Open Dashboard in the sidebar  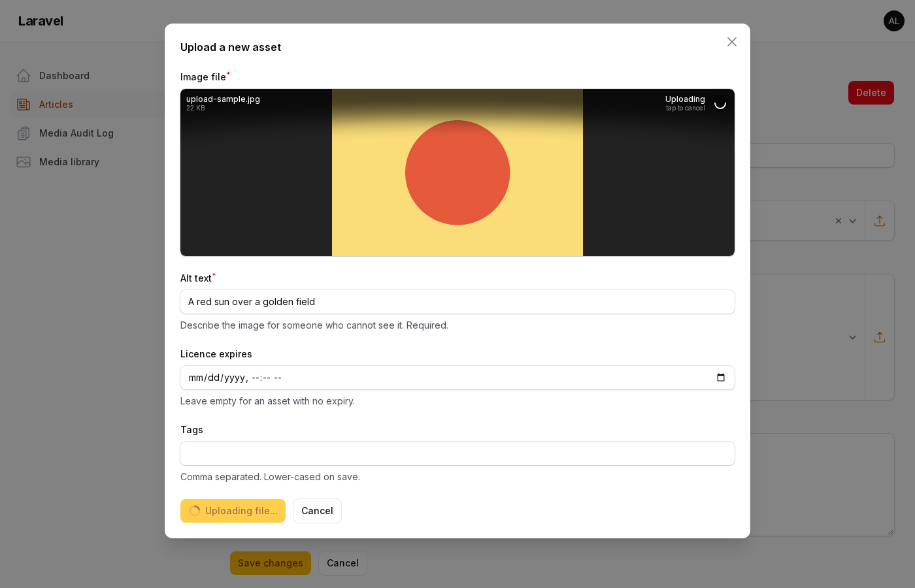pos(86,76)
